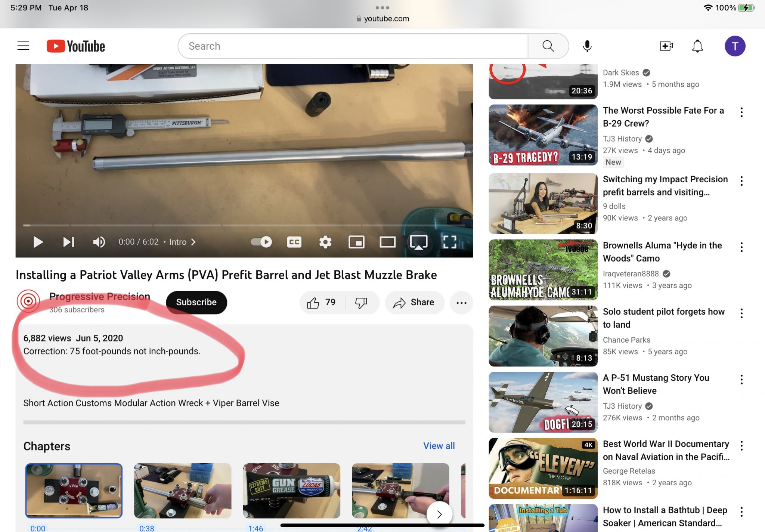This screenshot has height=532, width=765.
Task: Open Switching my Impact Precision prefit barrels title
Action: pos(665,186)
